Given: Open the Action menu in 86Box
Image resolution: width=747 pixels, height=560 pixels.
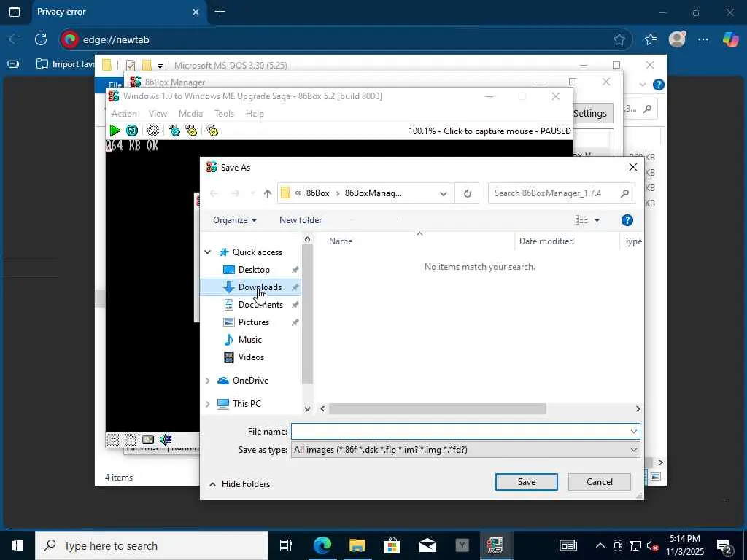Looking at the screenshot, I should (124, 113).
